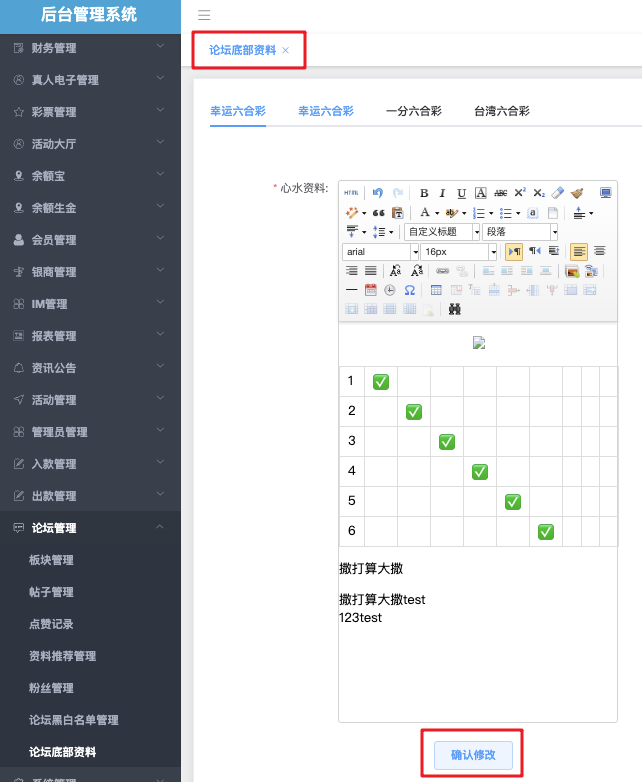642x782 pixels.
Task: Switch to the 一分六合彩 tab
Action: [413, 111]
